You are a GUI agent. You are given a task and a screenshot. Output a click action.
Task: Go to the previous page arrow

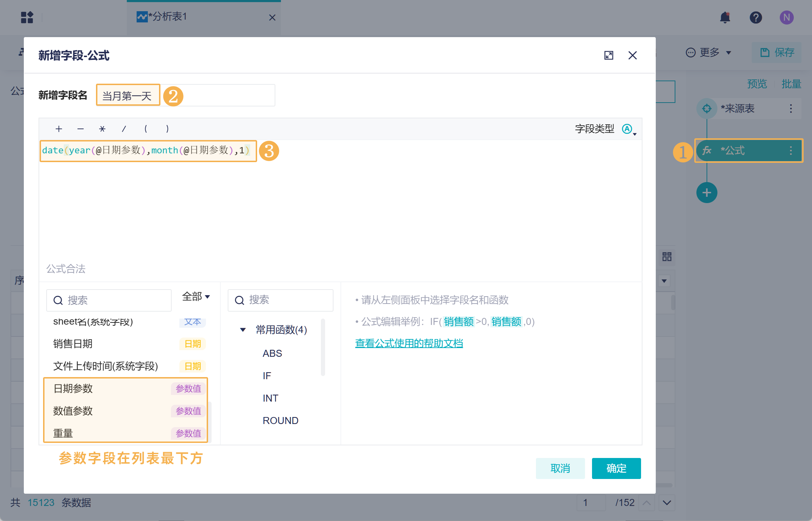pos(647,503)
